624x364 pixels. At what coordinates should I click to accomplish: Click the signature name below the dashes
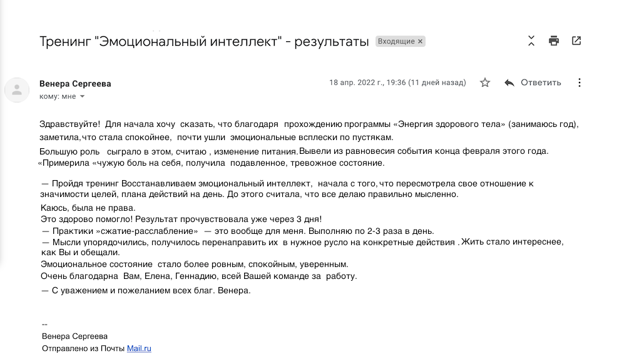coord(74,336)
